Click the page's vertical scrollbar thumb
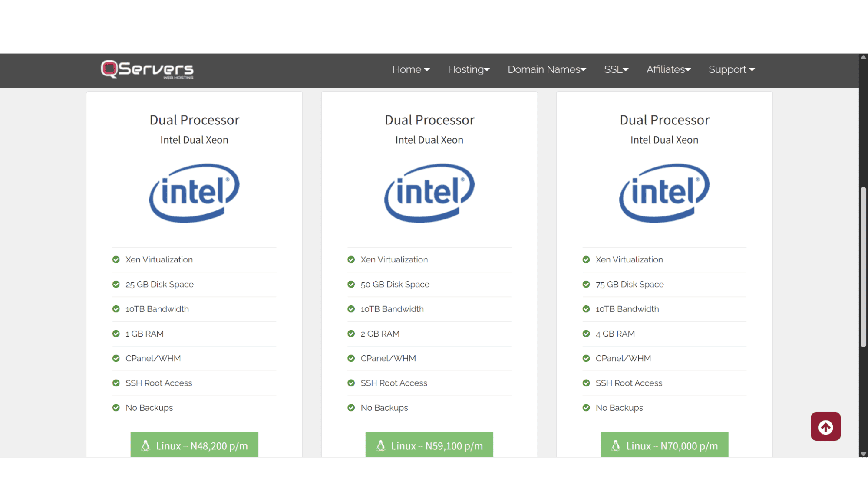 (x=863, y=267)
